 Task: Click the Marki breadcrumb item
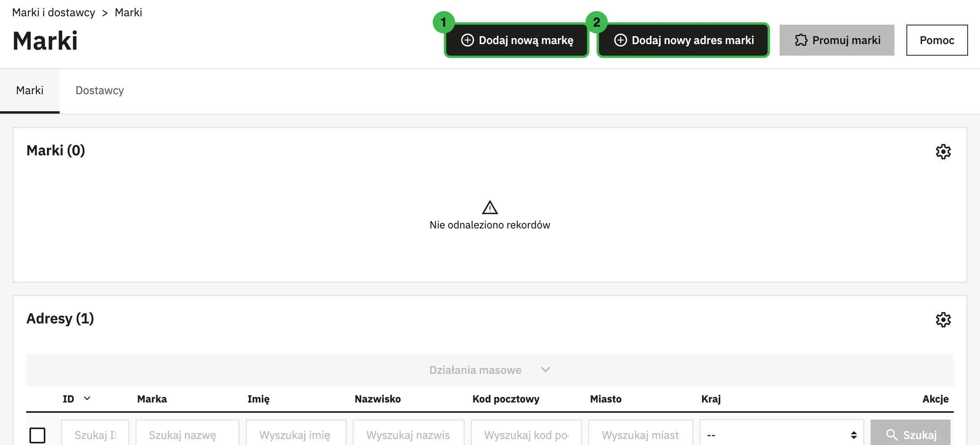(128, 13)
